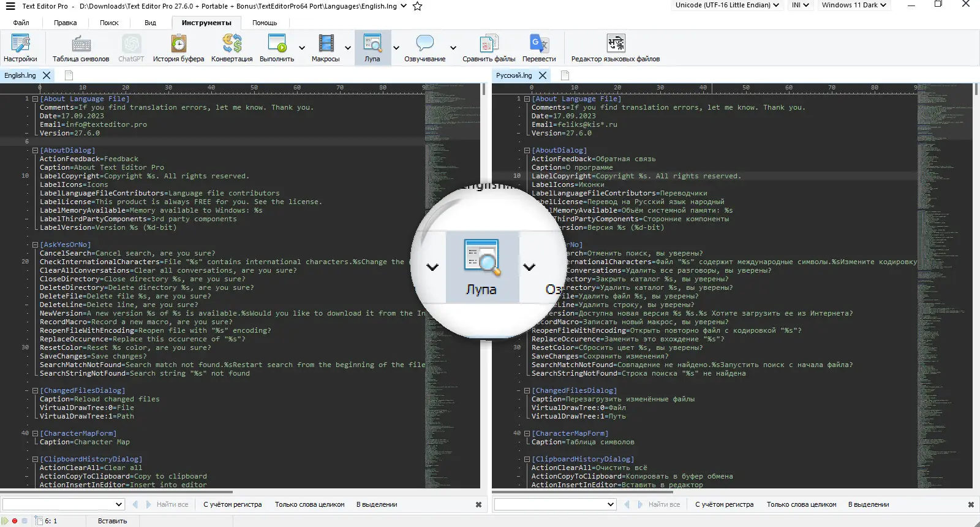This screenshot has height=527, width=980.
Task: Click find-previous arrow in English.lng search bar
Action: tap(135, 504)
